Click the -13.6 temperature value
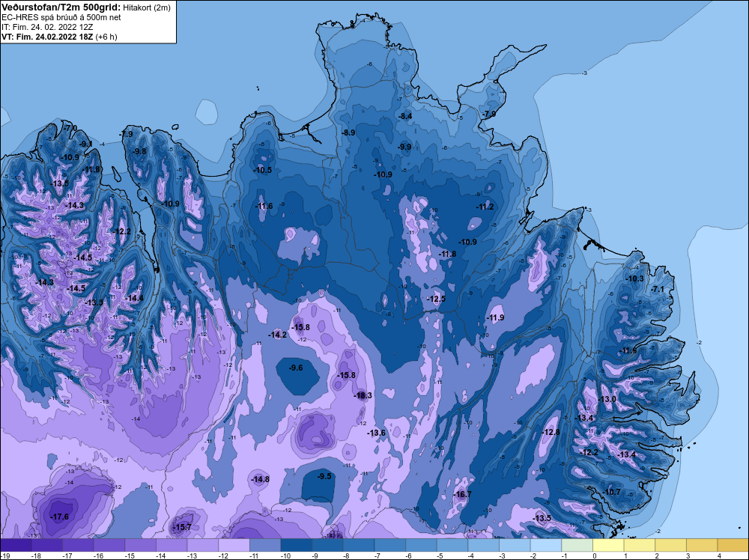Image resolution: width=749 pixels, height=560 pixels. [x=376, y=433]
